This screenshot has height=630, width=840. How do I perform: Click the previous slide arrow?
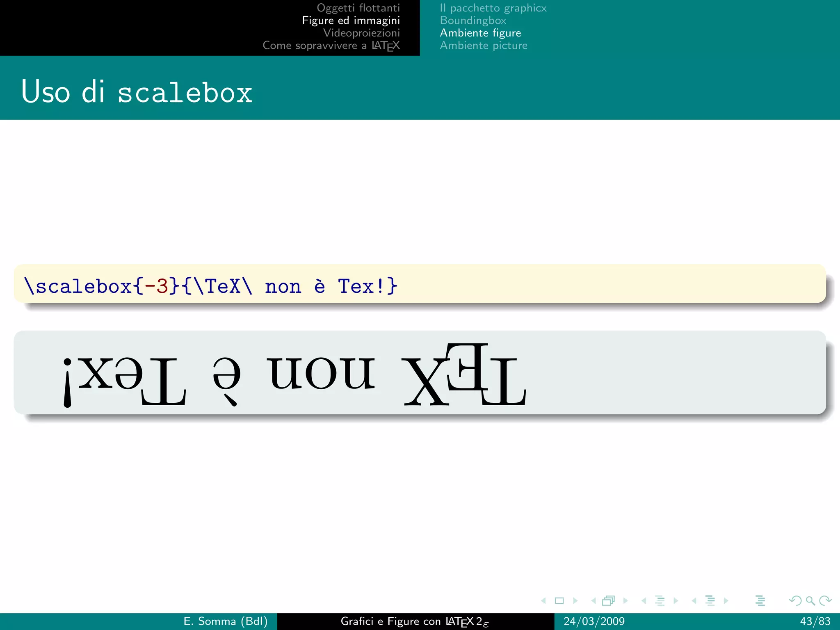(x=543, y=601)
